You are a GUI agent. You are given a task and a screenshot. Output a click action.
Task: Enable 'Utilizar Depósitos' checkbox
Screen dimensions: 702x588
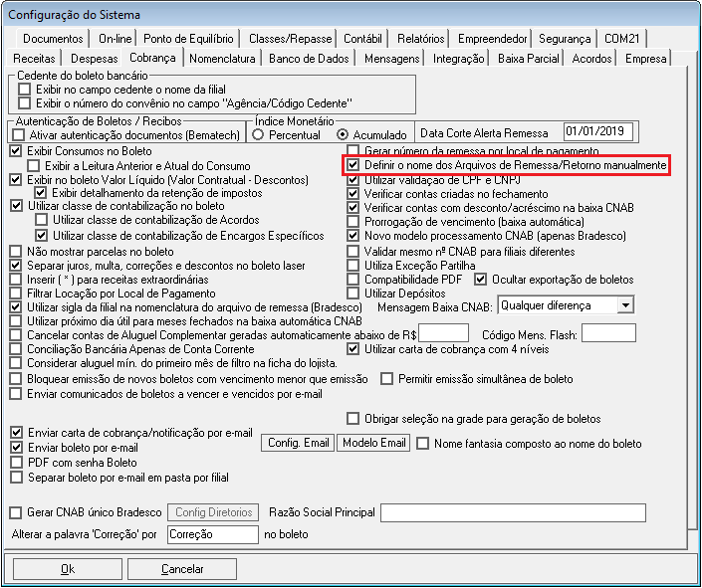(x=353, y=294)
